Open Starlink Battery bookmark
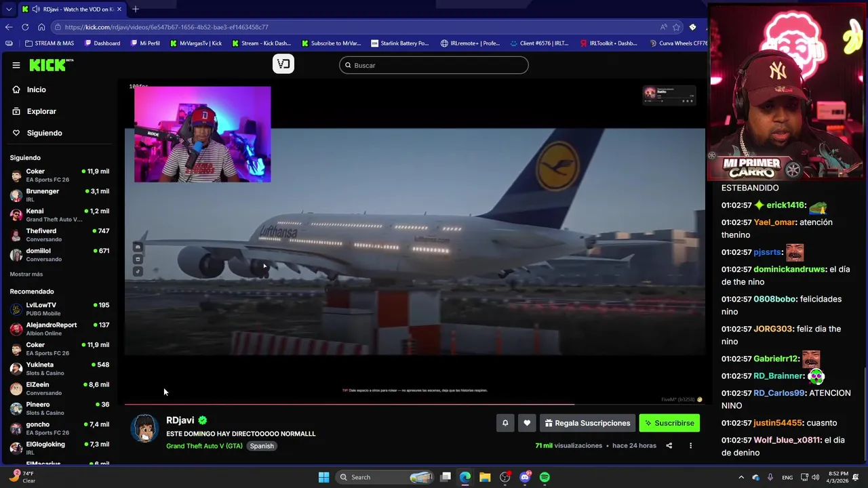This screenshot has height=488, width=868. 400,43
